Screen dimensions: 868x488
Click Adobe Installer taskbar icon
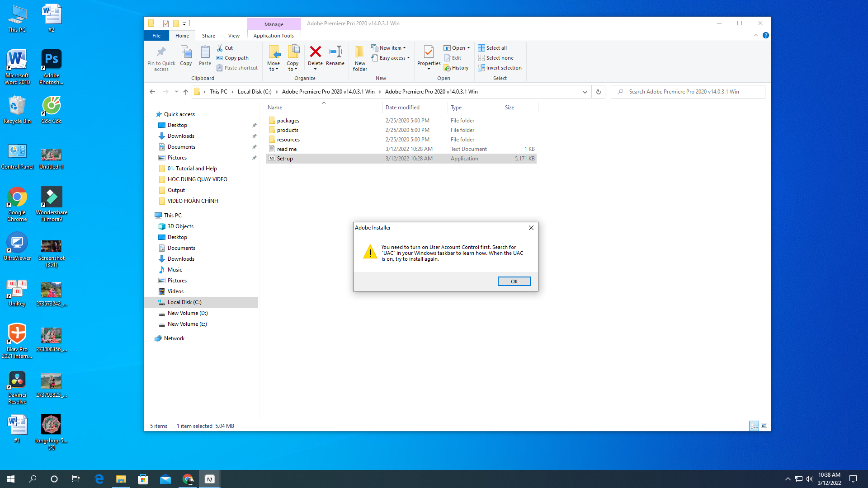click(x=210, y=479)
